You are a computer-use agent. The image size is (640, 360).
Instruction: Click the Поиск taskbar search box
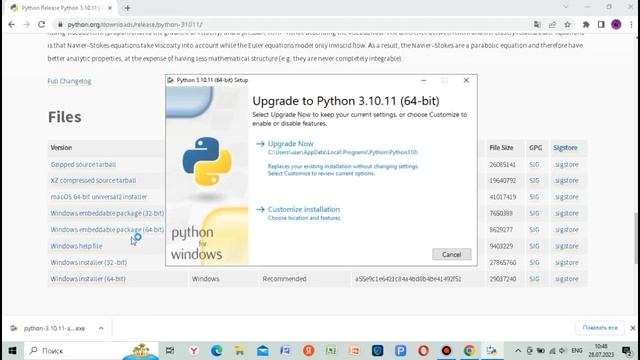click(91, 351)
